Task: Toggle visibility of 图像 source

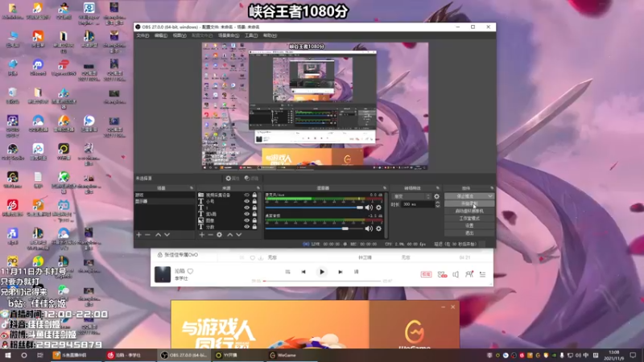Action: pos(247,220)
